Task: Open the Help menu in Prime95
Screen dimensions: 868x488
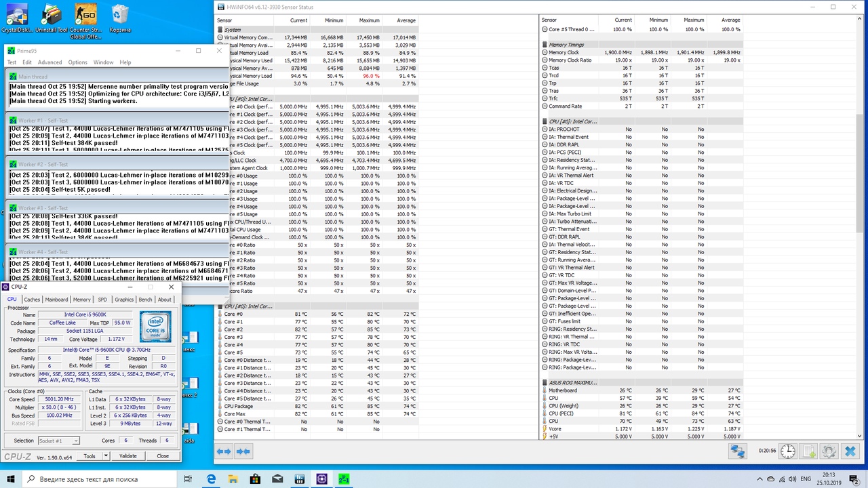Action: (x=125, y=62)
